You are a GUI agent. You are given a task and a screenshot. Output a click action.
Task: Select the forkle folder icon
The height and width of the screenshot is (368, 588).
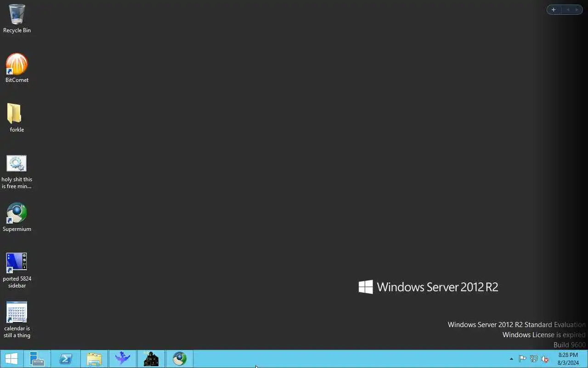pos(17,118)
